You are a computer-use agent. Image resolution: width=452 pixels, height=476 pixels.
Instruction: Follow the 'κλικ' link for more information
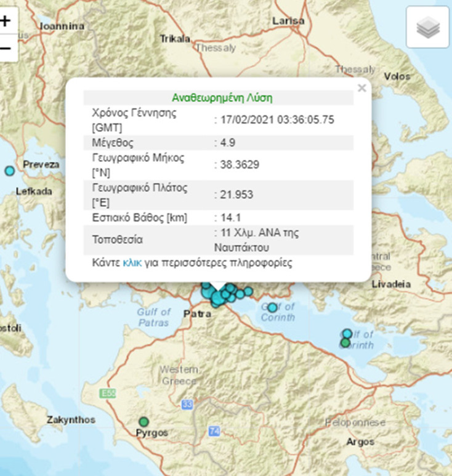132,263
